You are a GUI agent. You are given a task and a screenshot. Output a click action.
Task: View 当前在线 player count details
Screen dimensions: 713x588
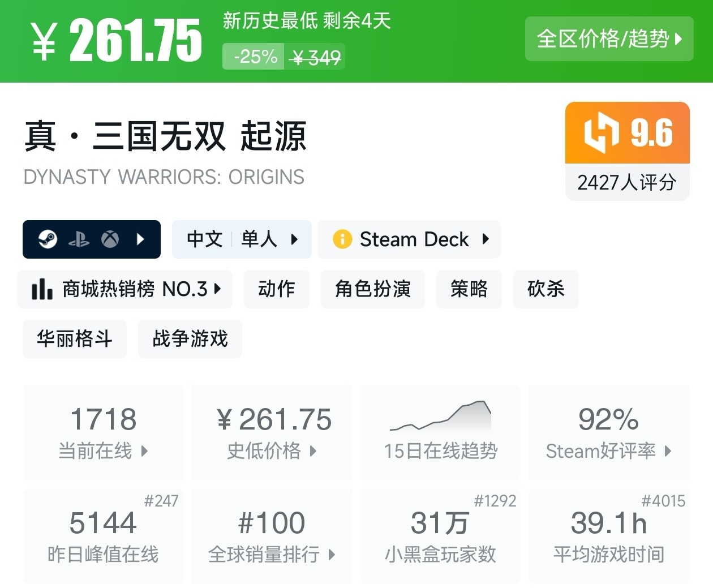[103, 432]
